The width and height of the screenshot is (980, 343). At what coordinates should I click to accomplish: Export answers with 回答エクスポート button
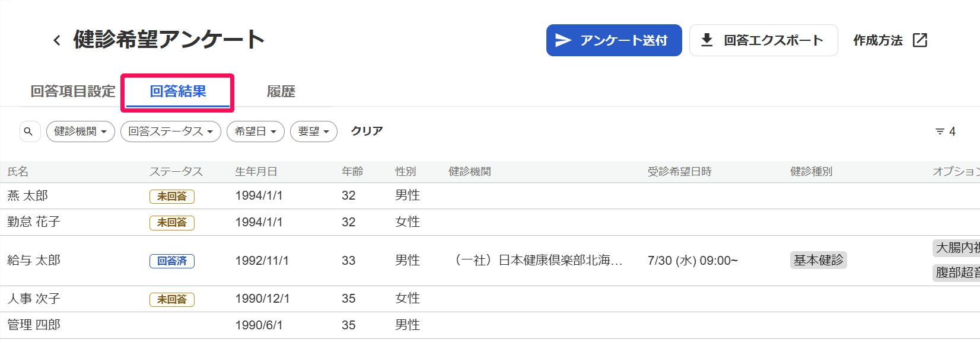tap(763, 40)
